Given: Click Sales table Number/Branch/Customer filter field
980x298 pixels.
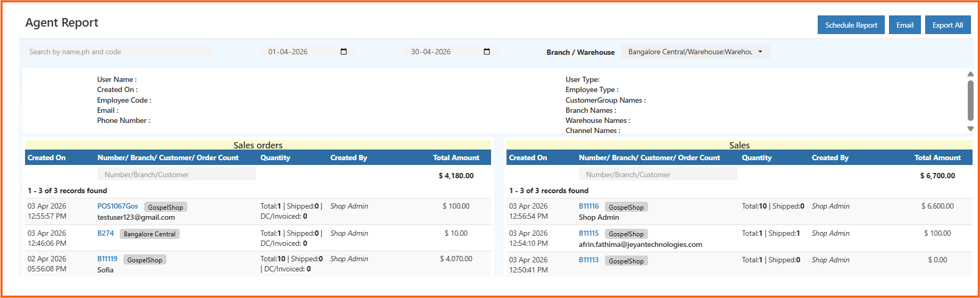Looking at the screenshot, I should point(658,175).
